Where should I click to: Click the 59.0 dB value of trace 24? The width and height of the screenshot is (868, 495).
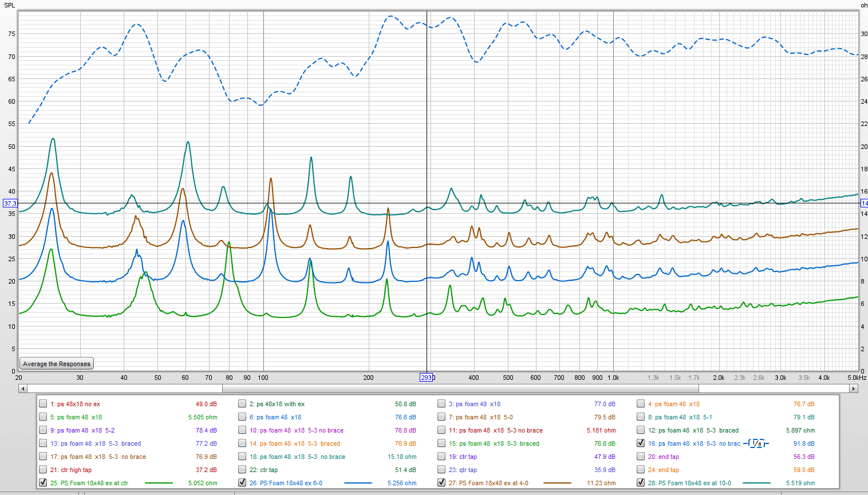point(804,470)
